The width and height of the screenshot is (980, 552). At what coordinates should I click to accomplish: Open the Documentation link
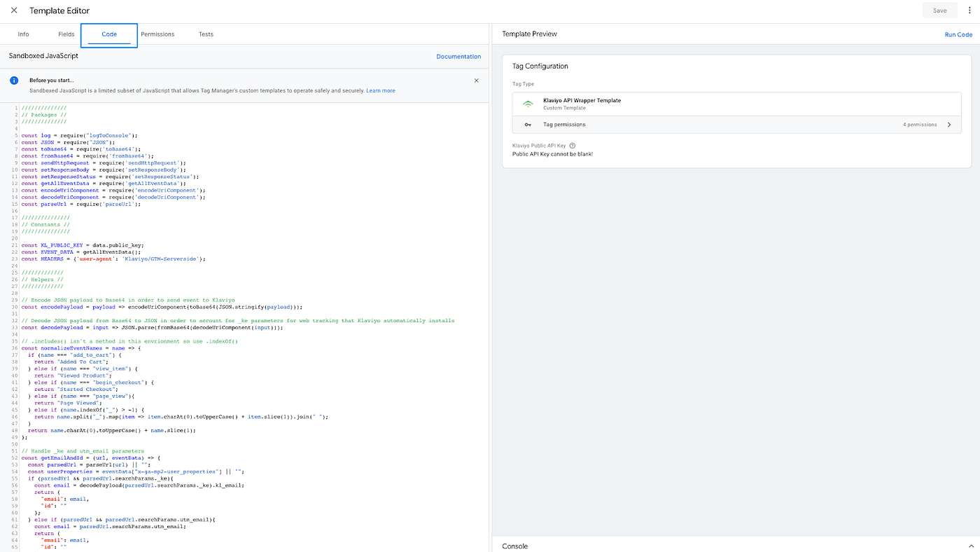coord(458,55)
